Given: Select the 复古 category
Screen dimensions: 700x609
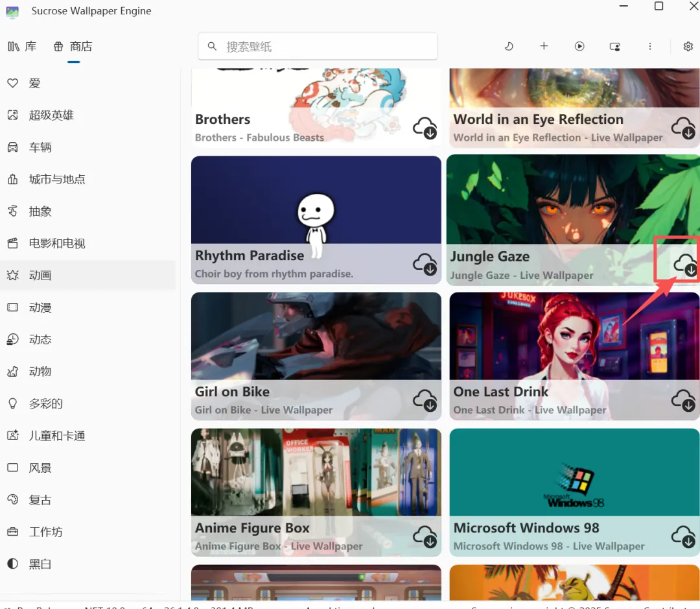Looking at the screenshot, I should pos(88,499).
